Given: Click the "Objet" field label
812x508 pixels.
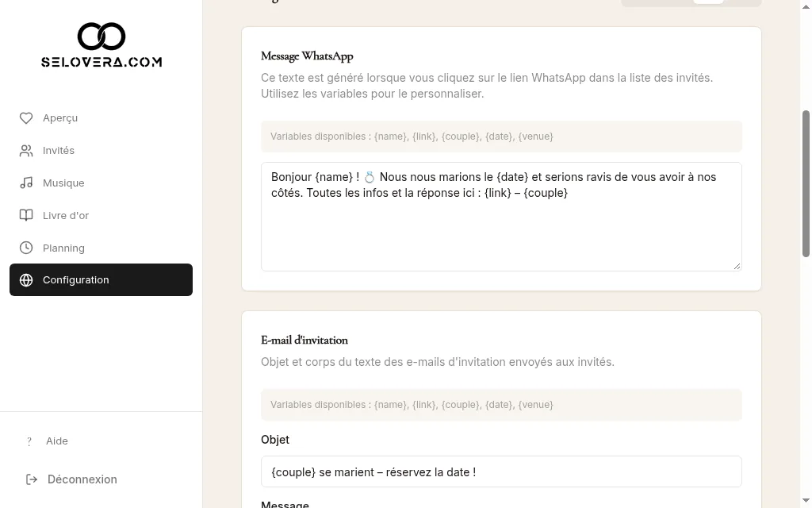Looking at the screenshot, I should click(x=275, y=440).
